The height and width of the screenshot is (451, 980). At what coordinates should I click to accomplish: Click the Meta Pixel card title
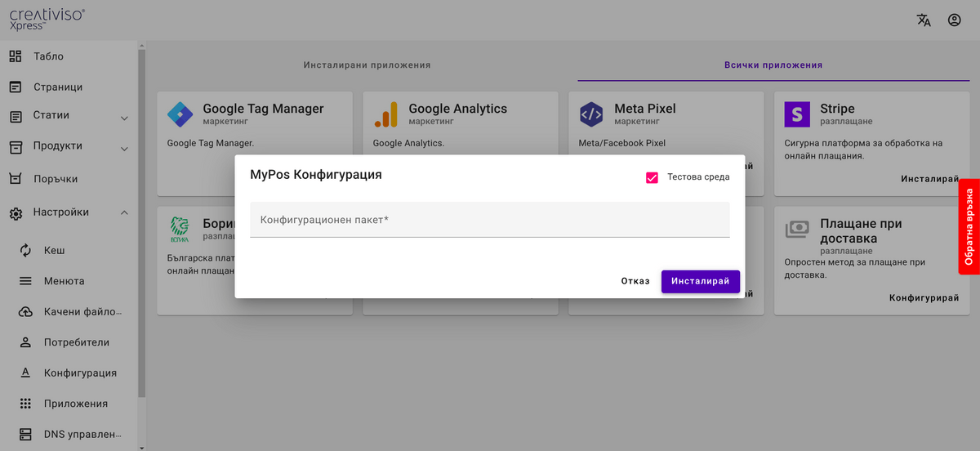click(645, 109)
